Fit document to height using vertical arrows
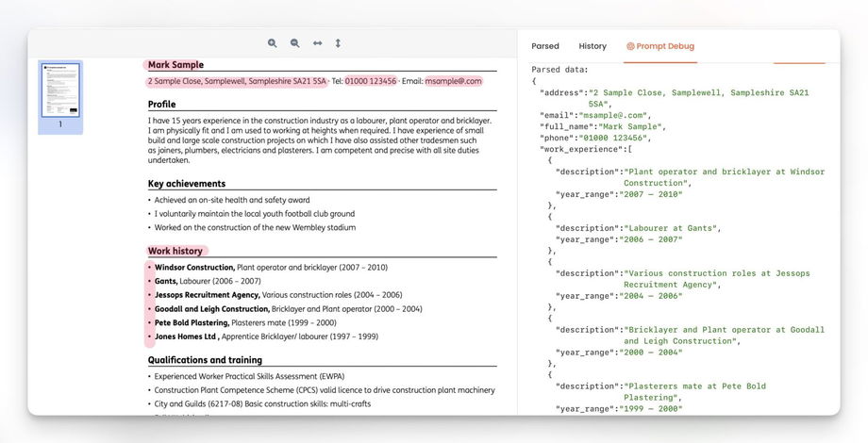This screenshot has height=443, width=868. [338, 43]
